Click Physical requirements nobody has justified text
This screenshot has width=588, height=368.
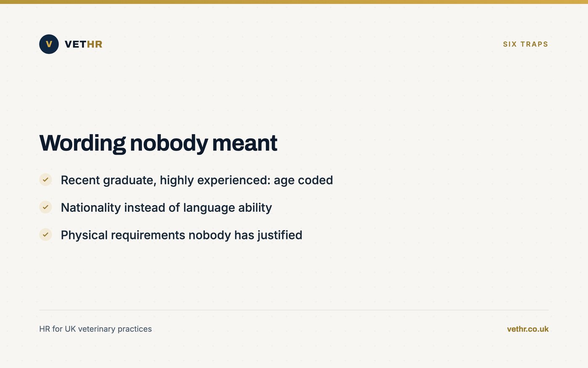pyautogui.click(x=181, y=235)
